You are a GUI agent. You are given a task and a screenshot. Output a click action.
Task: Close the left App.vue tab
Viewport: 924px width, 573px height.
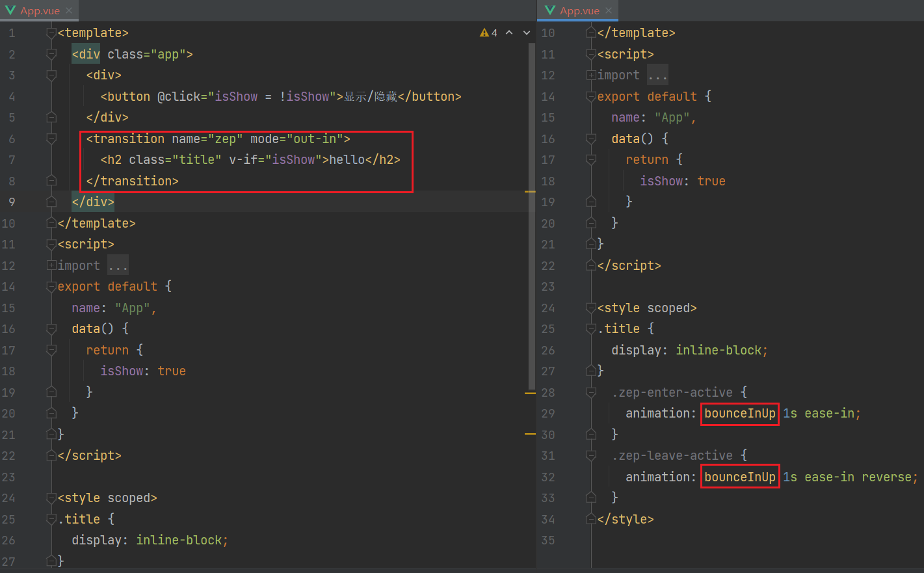(x=69, y=10)
